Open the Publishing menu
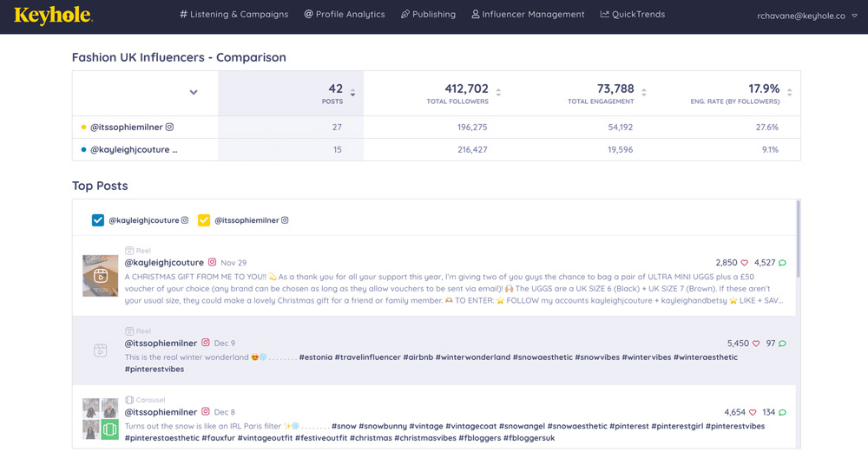The width and height of the screenshot is (868, 465). [428, 15]
